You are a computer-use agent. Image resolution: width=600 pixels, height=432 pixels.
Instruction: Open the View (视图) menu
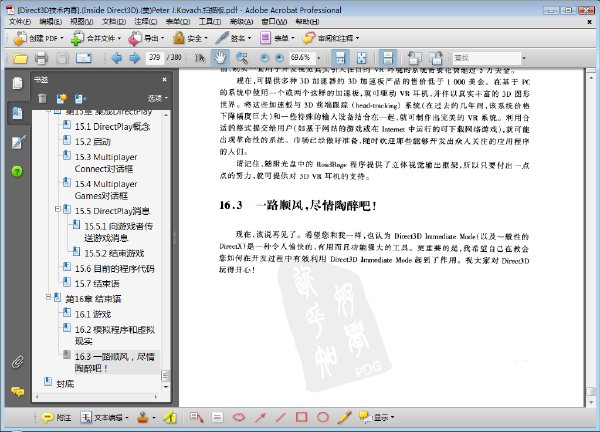pyautogui.click(x=82, y=22)
